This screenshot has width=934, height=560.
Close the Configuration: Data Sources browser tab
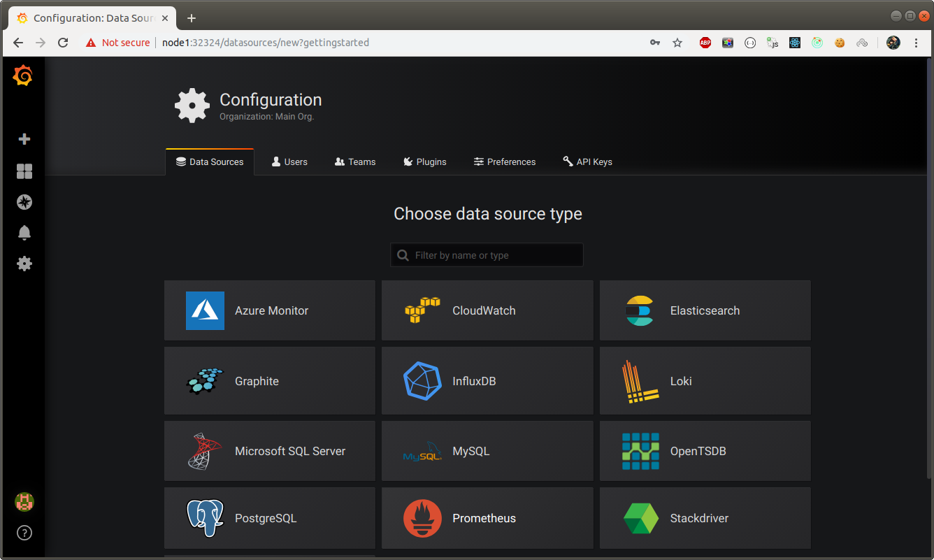coord(165,17)
